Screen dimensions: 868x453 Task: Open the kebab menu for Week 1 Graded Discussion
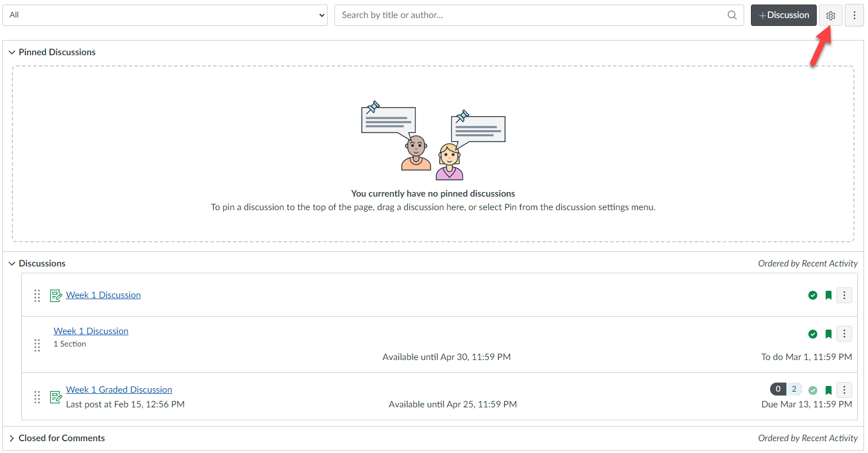(844, 389)
